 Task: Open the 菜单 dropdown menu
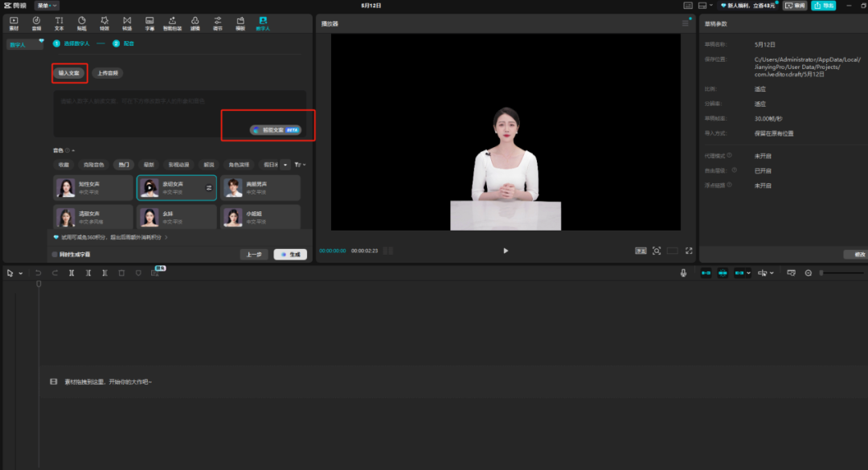(47, 6)
